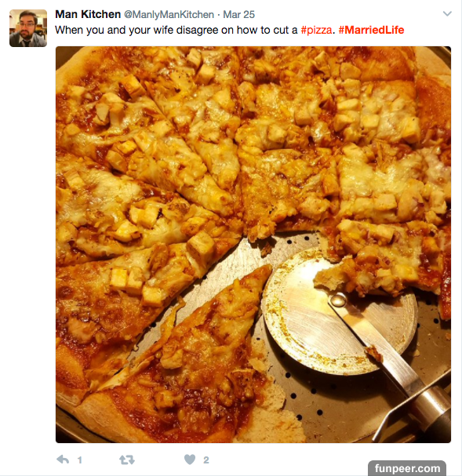Click the reply arrow icon
462x476 pixels.
pyautogui.click(x=63, y=460)
